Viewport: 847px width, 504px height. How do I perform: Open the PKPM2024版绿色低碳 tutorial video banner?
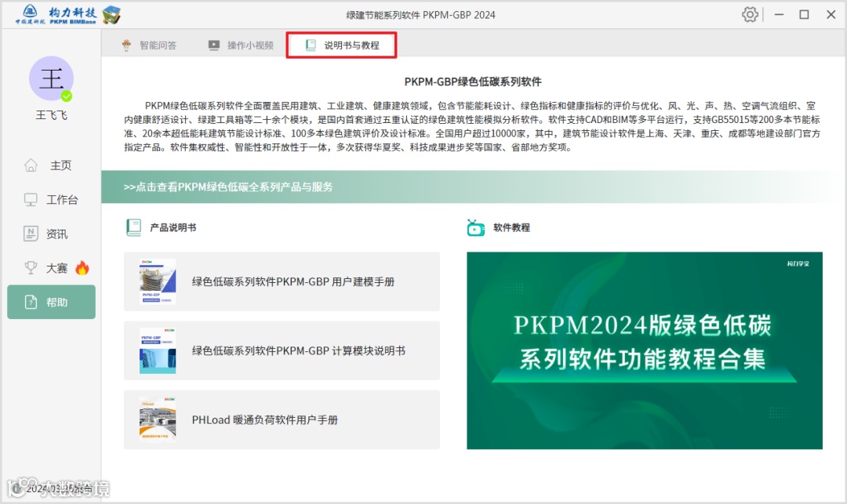point(645,350)
